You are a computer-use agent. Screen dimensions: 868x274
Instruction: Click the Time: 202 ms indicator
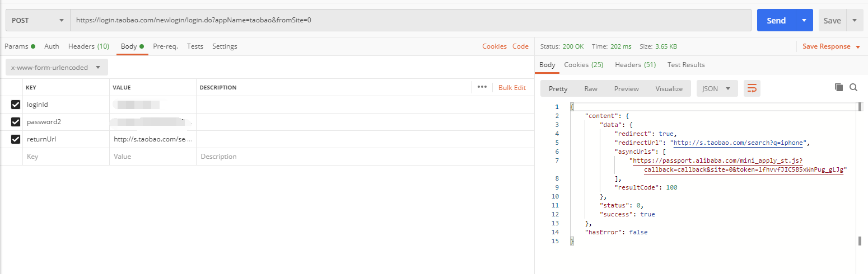click(x=612, y=46)
